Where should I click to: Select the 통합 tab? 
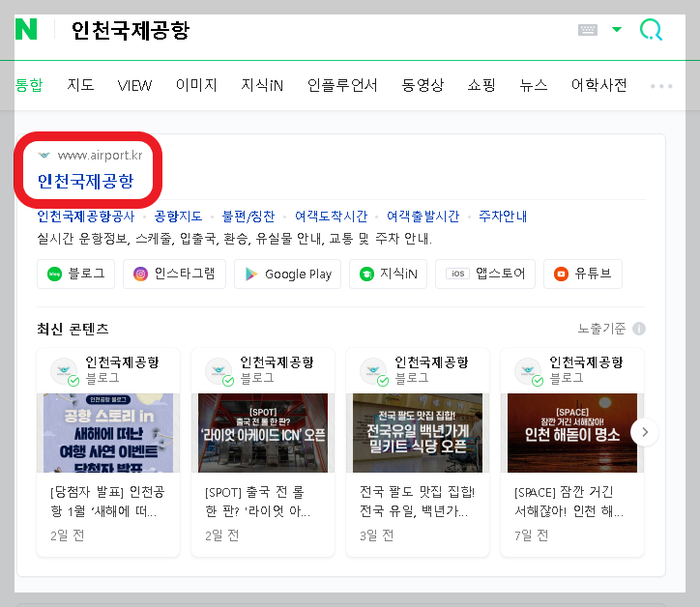tap(29, 85)
